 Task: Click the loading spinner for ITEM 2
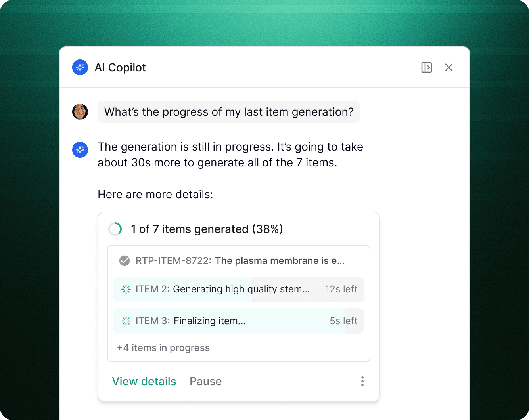click(126, 289)
